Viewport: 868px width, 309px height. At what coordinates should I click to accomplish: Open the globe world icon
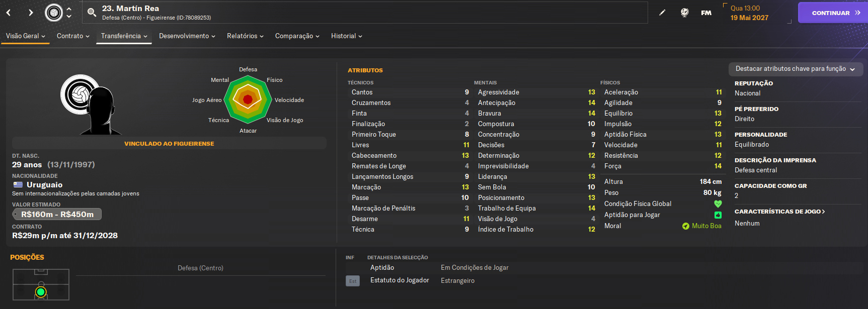pyautogui.click(x=684, y=13)
